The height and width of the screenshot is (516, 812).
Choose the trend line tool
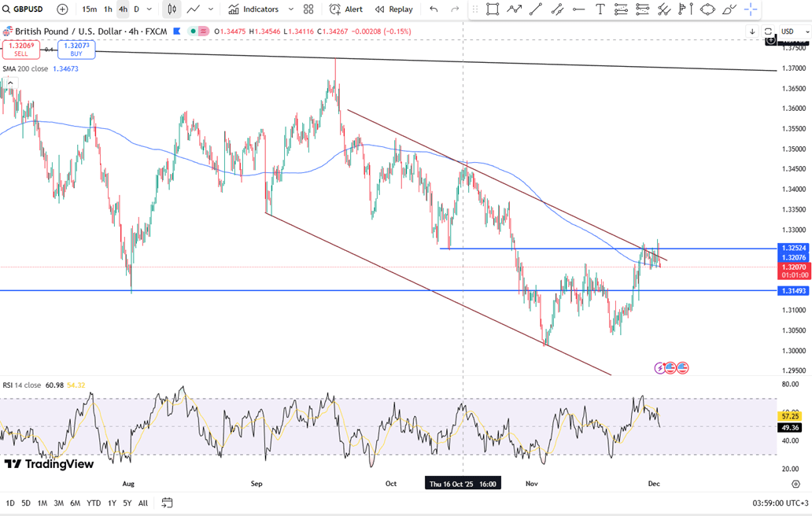coord(536,9)
